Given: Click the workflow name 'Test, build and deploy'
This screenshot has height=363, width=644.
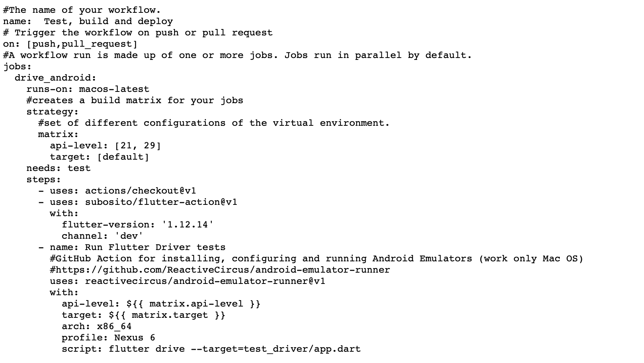Looking at the screenshot, I should pos(108,21).
